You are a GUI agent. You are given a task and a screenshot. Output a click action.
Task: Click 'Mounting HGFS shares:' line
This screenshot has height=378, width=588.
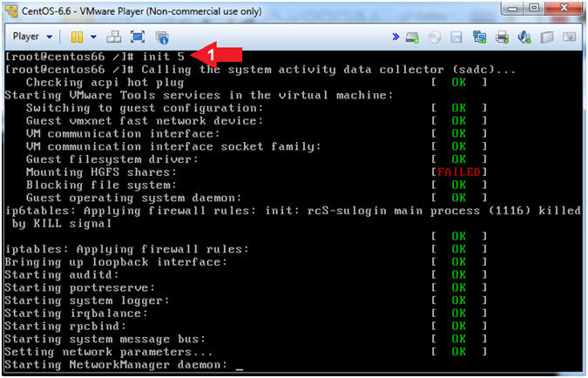101,172
